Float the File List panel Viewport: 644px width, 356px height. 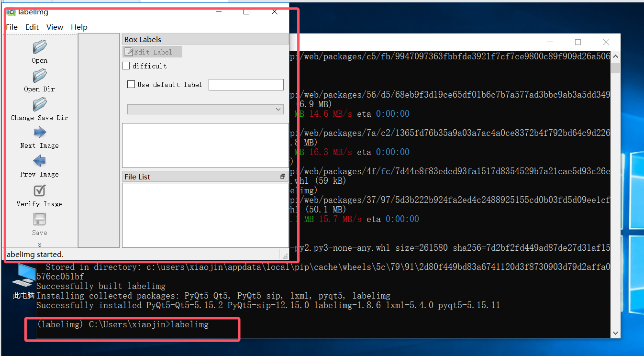click(283, 177)
